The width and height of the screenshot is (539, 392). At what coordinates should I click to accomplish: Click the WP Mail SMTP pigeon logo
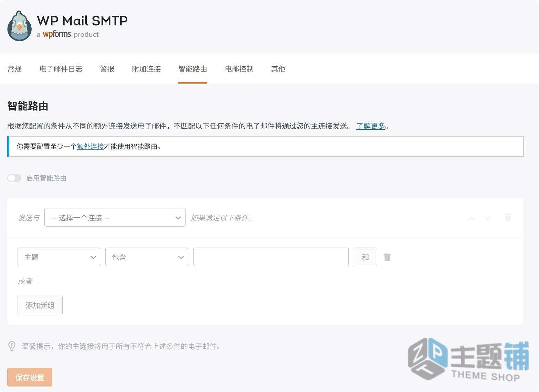(19, 26)
